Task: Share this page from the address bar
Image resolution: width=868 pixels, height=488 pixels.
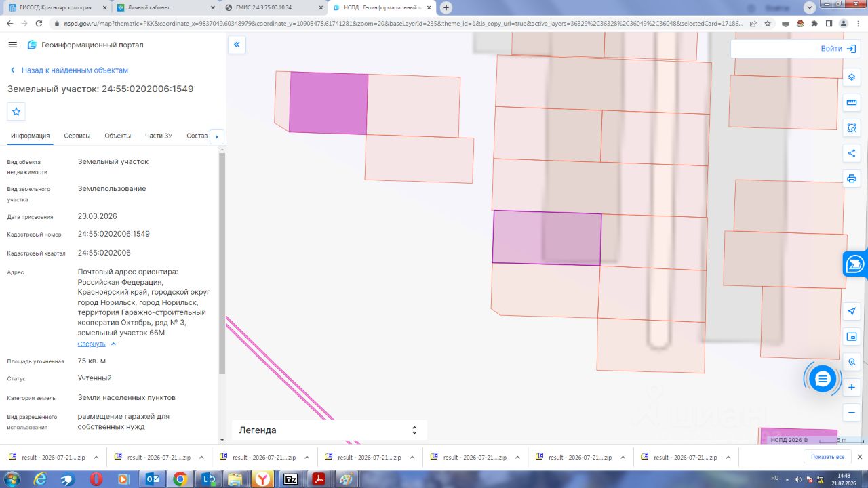Action: point(753,23)
